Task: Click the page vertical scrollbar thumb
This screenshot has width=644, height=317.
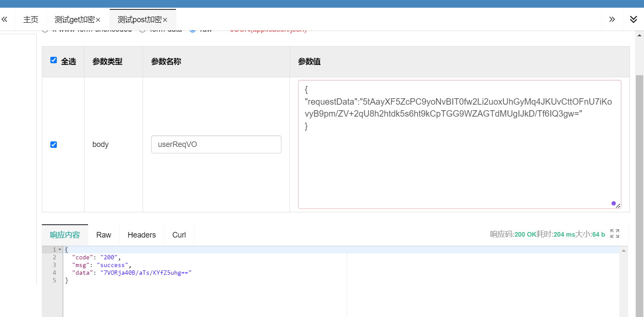Action: [x=639, y=195]
